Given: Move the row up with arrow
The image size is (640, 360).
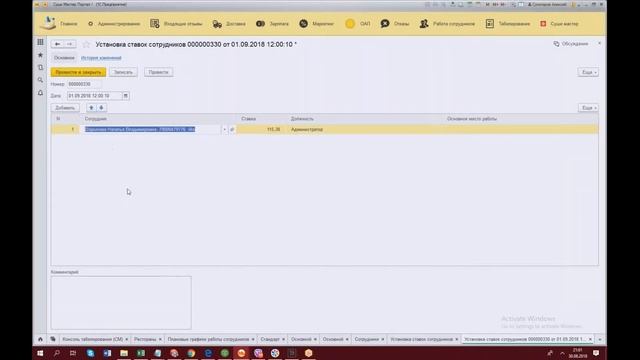Looking at the screenshot, I should pos(91,108).
